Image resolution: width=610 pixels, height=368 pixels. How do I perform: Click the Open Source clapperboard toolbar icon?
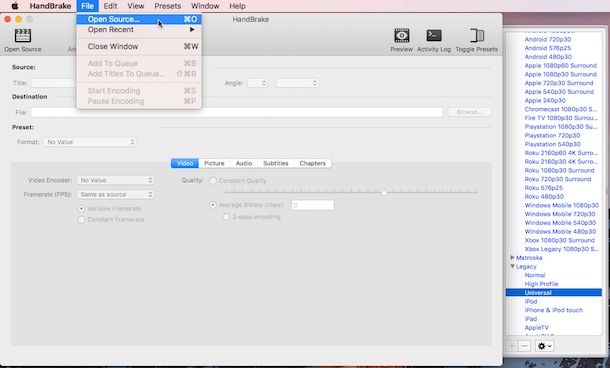pos(23,35)
